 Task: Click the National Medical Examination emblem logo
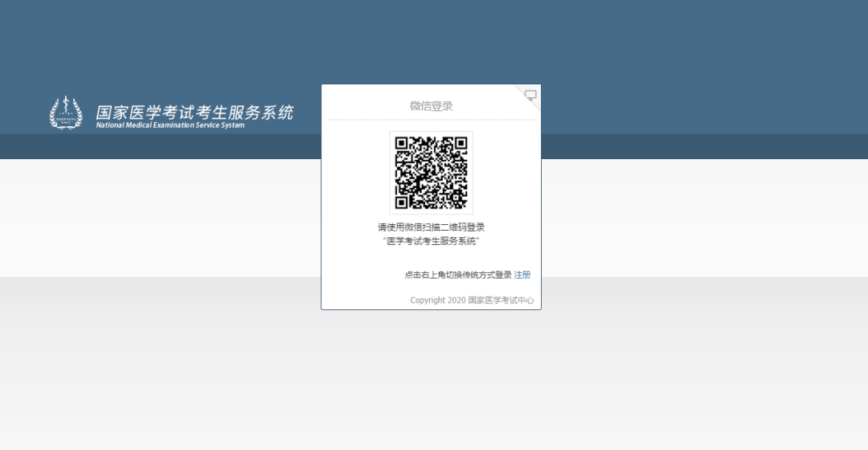tap(66, 113)
